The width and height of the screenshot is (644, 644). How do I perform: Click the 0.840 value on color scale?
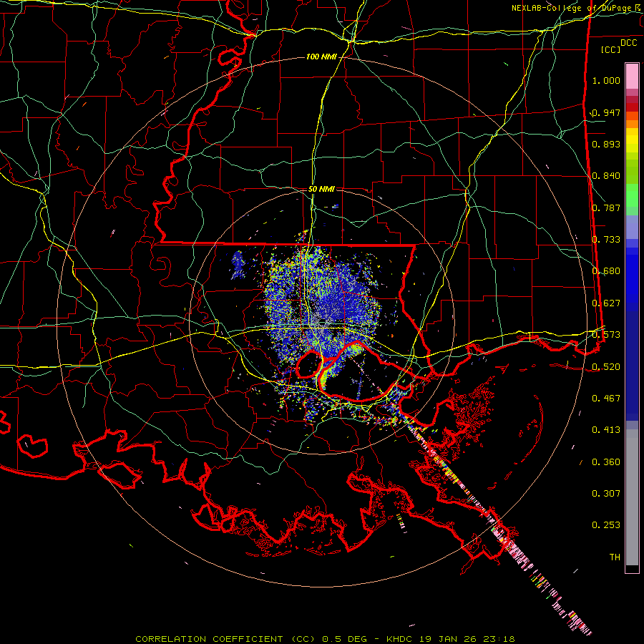click(x=606, y=176)
